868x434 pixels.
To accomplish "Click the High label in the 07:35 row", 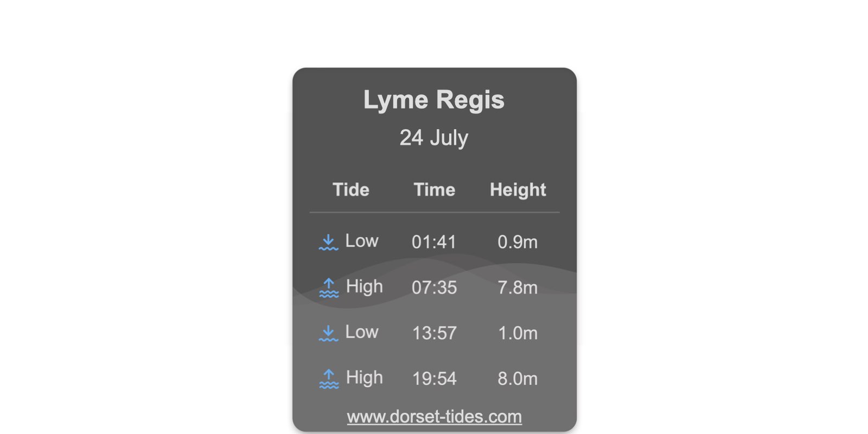I will 365,287.
